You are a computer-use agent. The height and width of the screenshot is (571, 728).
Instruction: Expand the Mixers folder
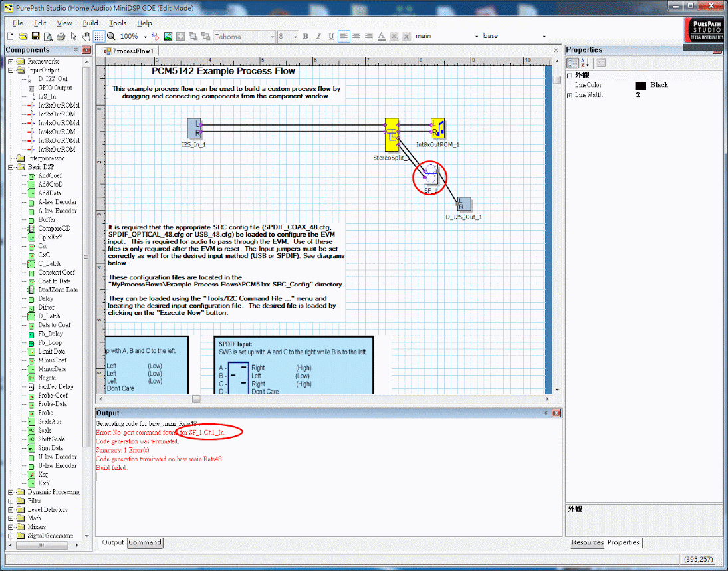(11, 527)
